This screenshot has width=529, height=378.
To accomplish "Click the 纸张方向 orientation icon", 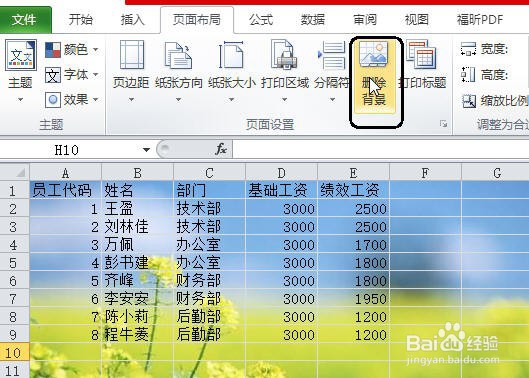I will 178,55.
